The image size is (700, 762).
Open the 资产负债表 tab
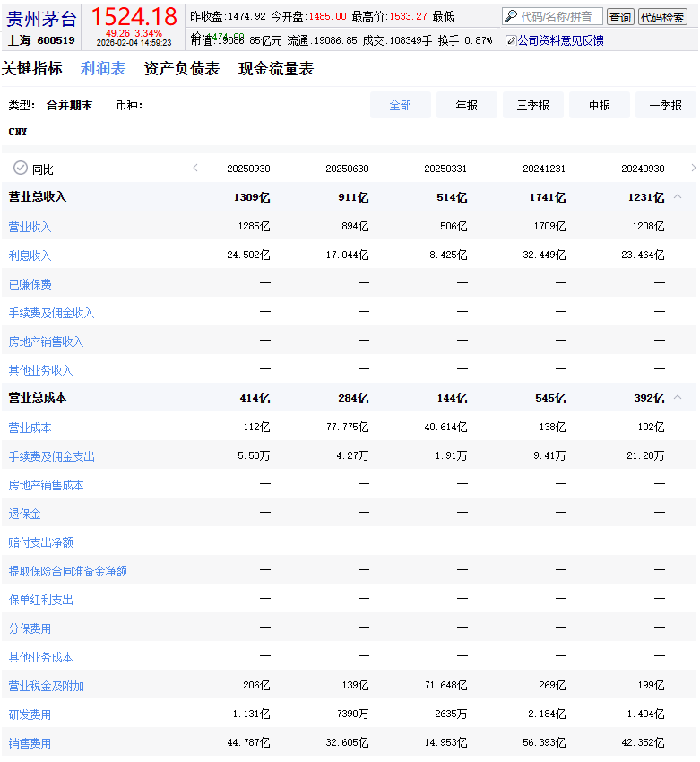tap(182, 69)
